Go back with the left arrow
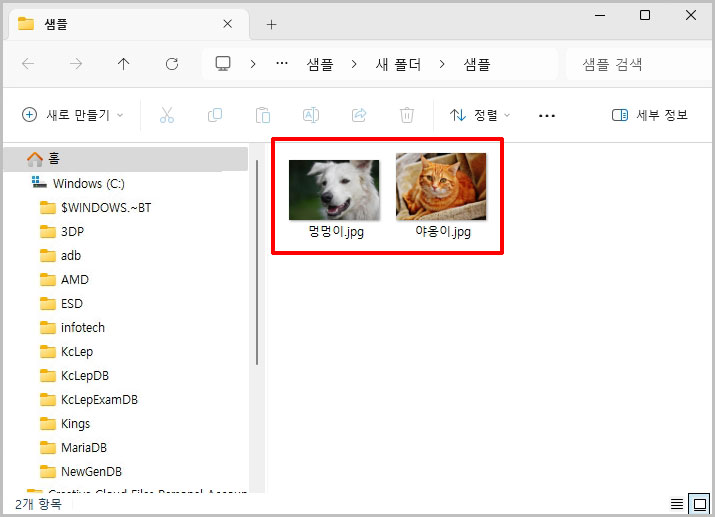The image size is (715, 517). (x=28, y=64)
